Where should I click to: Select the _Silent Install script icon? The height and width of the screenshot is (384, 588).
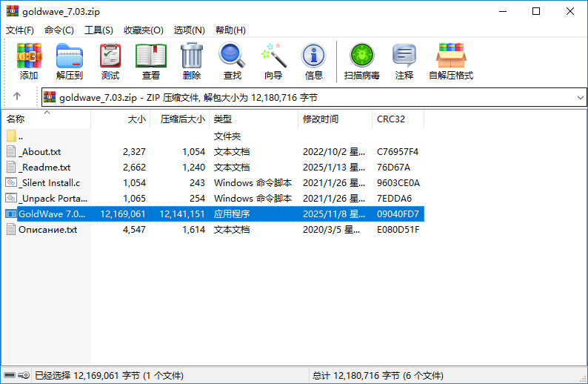click(x=11, y=182)
